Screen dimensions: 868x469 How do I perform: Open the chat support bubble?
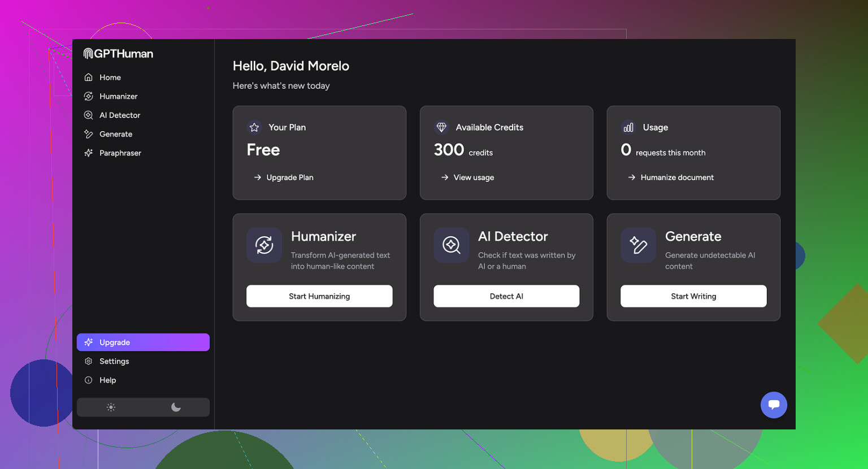tap(774, 405)
